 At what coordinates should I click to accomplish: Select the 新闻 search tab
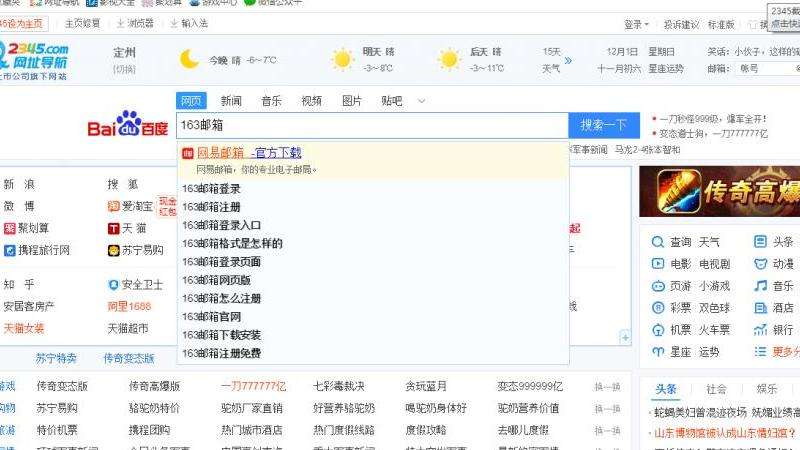(x=231, y=101)
